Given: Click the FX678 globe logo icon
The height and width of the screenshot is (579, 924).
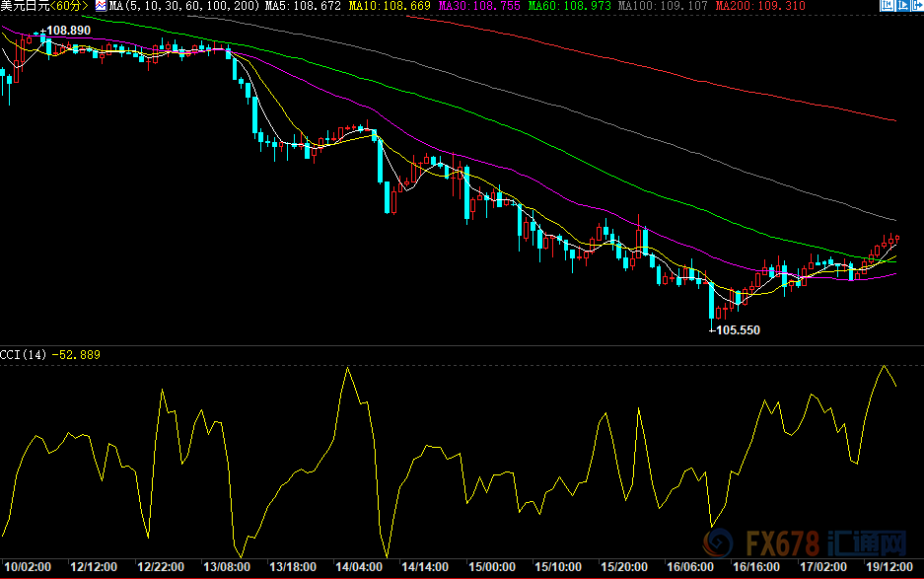Looking at the screenshot, I should (x=717, y=544).
